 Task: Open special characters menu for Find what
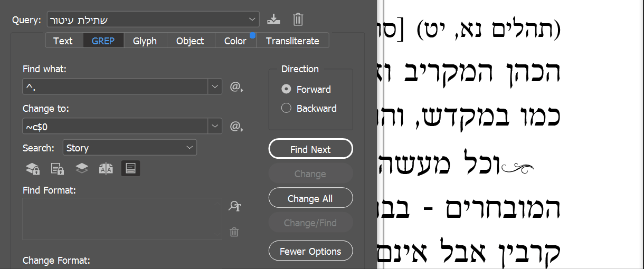pos(235,87)
